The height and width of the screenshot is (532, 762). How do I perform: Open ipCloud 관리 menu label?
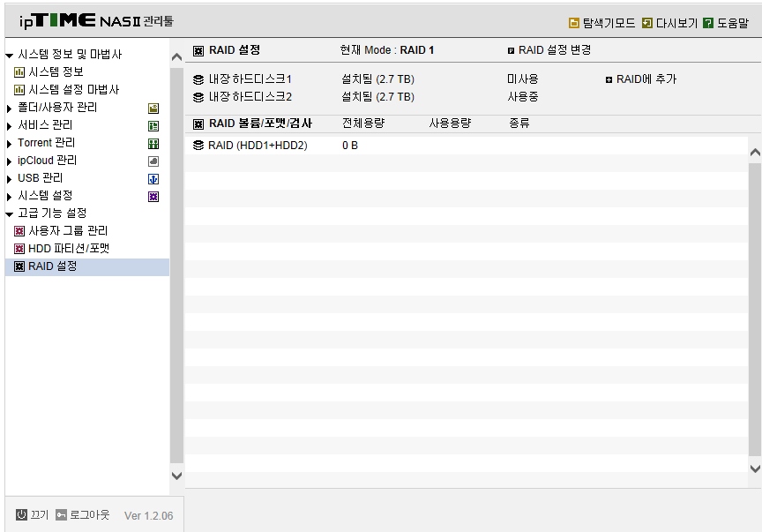(47, 160)
